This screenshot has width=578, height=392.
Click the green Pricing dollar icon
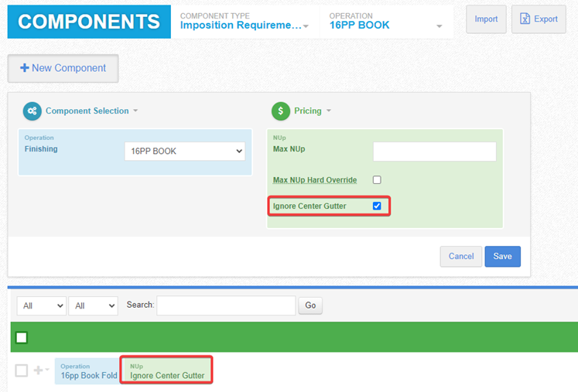(x=281, y=111)
